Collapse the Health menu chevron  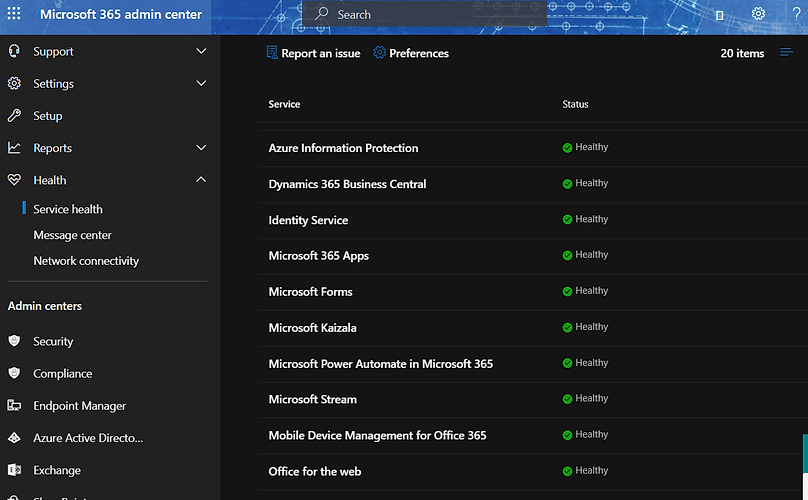[201, 179]
